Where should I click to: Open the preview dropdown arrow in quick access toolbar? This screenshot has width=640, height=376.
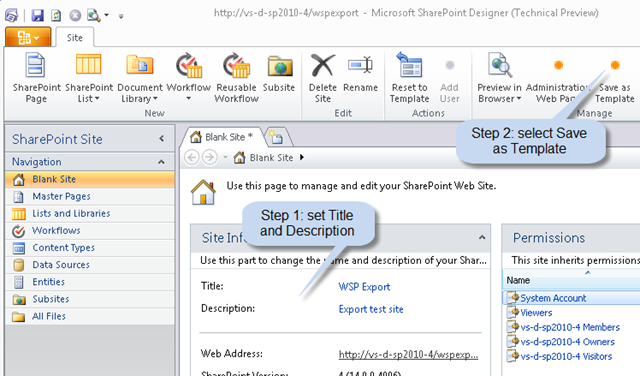coord(107,16)
